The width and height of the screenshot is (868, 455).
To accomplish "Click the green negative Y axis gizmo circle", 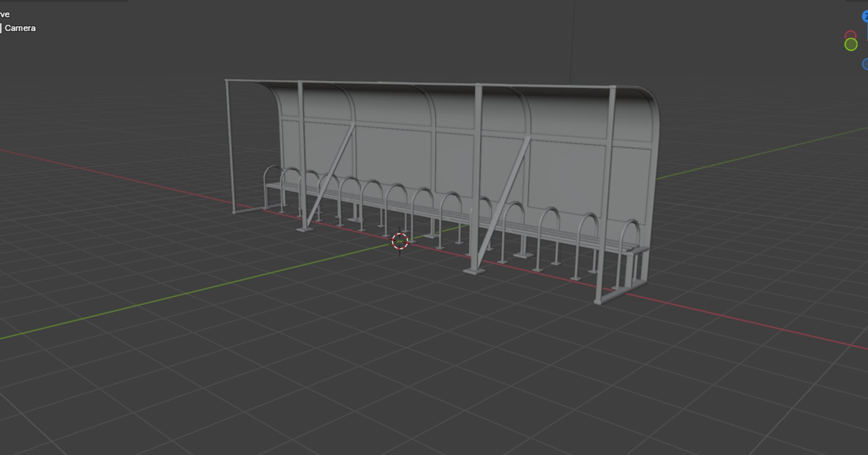I will point(851,44).
